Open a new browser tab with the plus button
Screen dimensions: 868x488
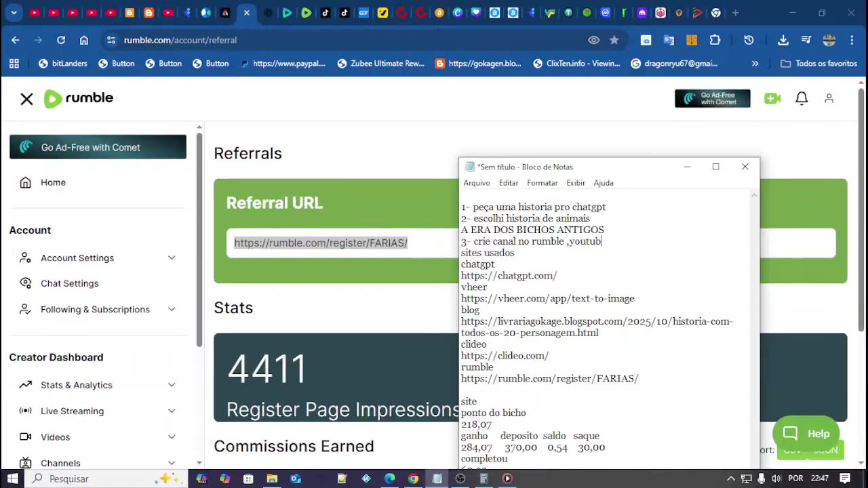[735, 13]
